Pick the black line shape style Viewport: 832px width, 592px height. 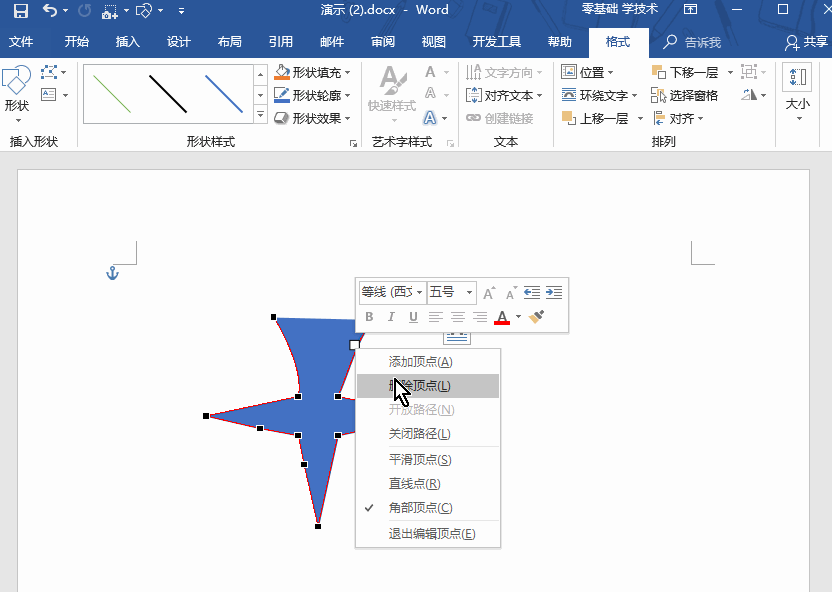[x=168, y=94]
